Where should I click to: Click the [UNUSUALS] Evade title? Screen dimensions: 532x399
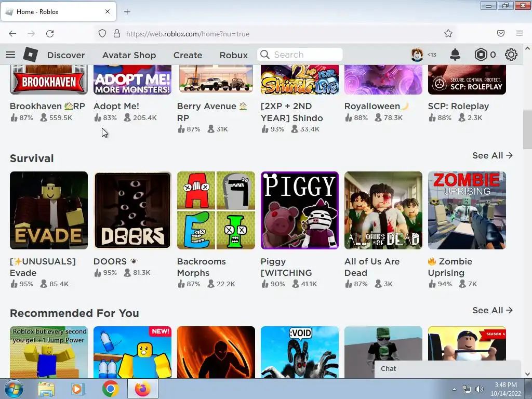pyautogui.click(x=43, y=267)
